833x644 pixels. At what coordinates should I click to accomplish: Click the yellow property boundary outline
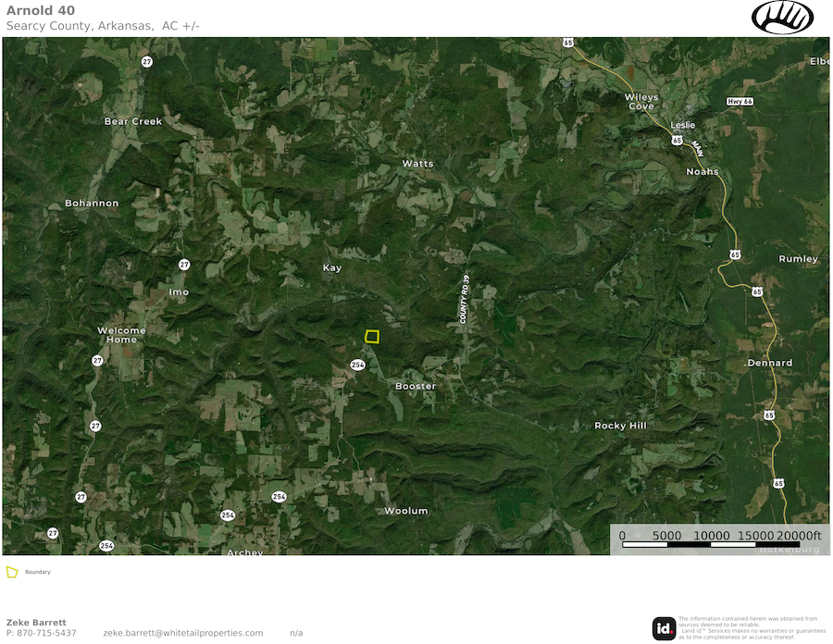click(x=372, y=337)
